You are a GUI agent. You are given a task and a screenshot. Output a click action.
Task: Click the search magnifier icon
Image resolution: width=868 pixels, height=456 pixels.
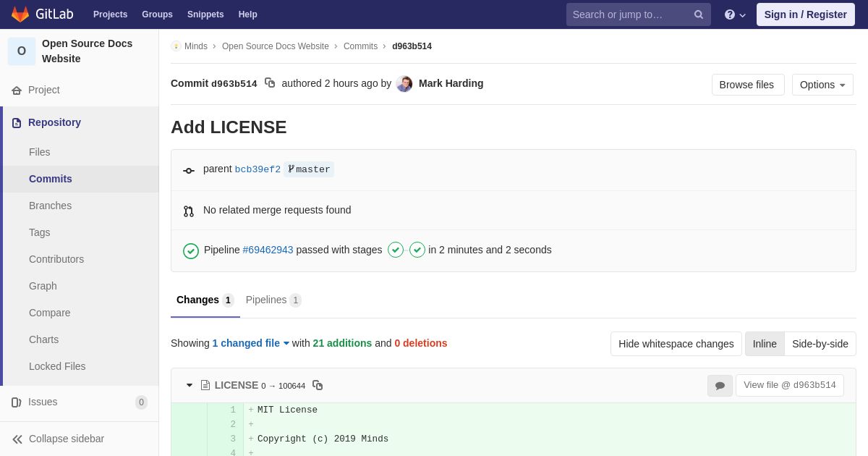[x=698, y=14]
